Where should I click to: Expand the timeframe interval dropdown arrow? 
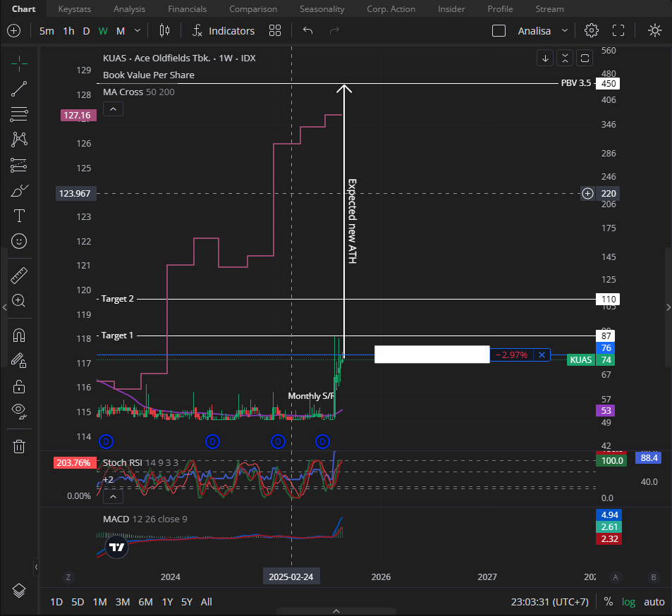(138, 31)
